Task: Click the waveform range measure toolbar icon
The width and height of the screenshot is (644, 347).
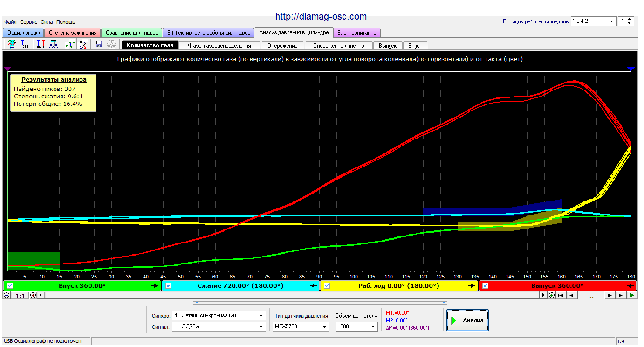Action: (12, 44)
